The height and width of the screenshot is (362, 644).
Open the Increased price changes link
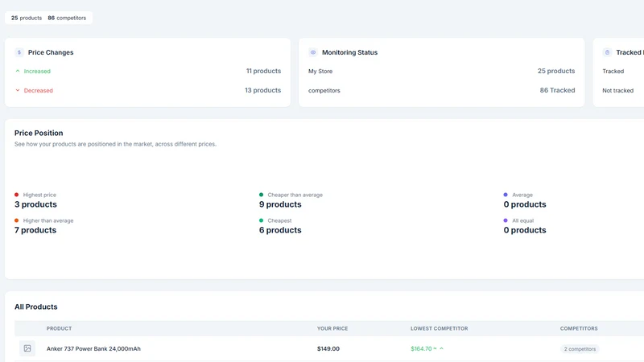(37, 71)
